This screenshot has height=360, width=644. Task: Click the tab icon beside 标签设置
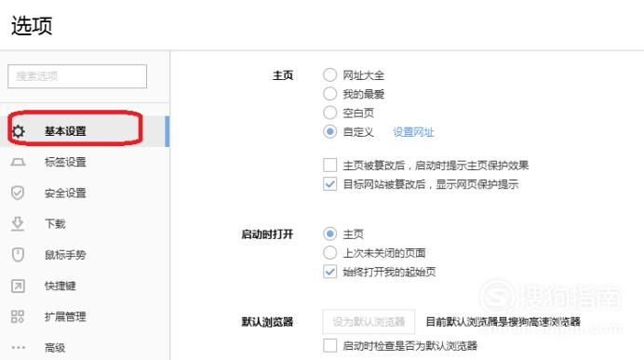[18, 162]
